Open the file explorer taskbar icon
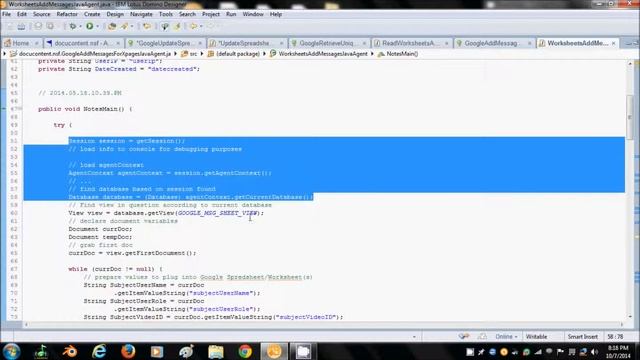 [216, 351]
